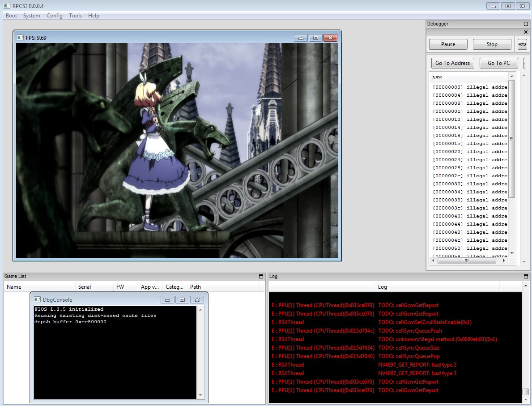This screenshot has width=532, height=406.
Task: Click the ASM list vertical scrollbar thumb
Action: click(511, 139)
